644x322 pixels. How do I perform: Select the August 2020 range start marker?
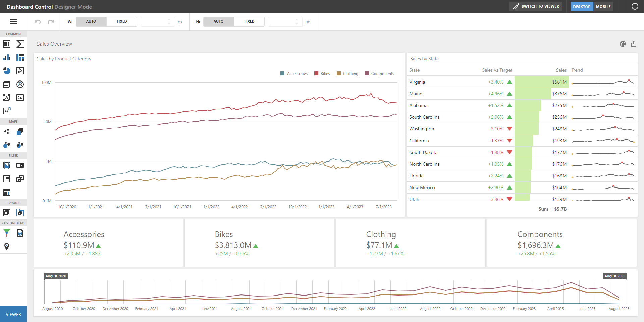coord(56,276)
